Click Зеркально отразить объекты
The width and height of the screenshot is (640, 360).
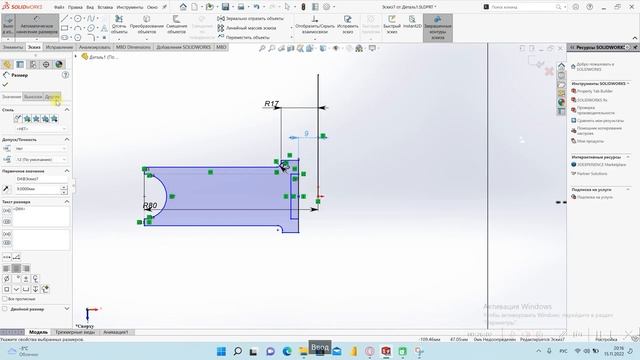pyautogui.click(x=250, y=19)
